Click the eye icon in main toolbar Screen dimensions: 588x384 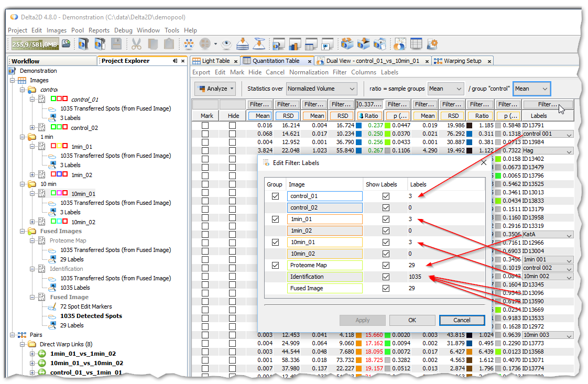tap(226, 44)
